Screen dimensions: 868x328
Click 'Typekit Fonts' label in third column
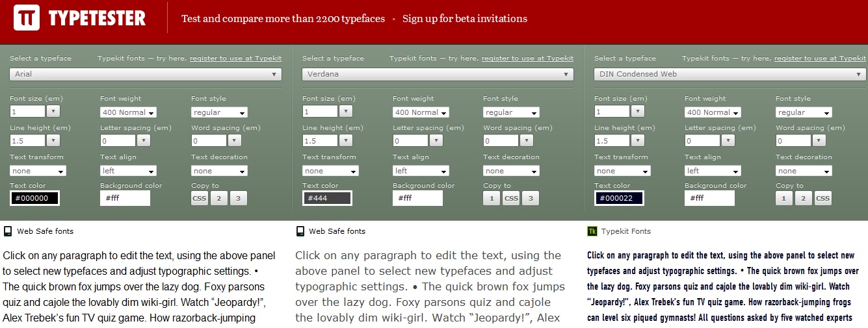coord(626,231)
